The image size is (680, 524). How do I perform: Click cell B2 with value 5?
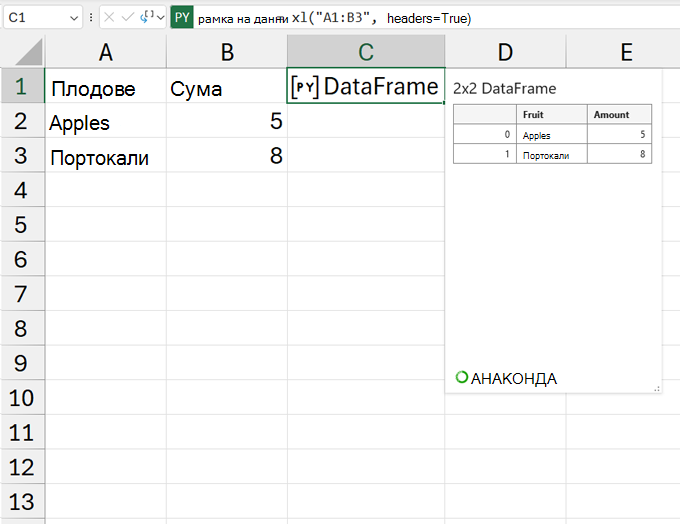[227, 121]
